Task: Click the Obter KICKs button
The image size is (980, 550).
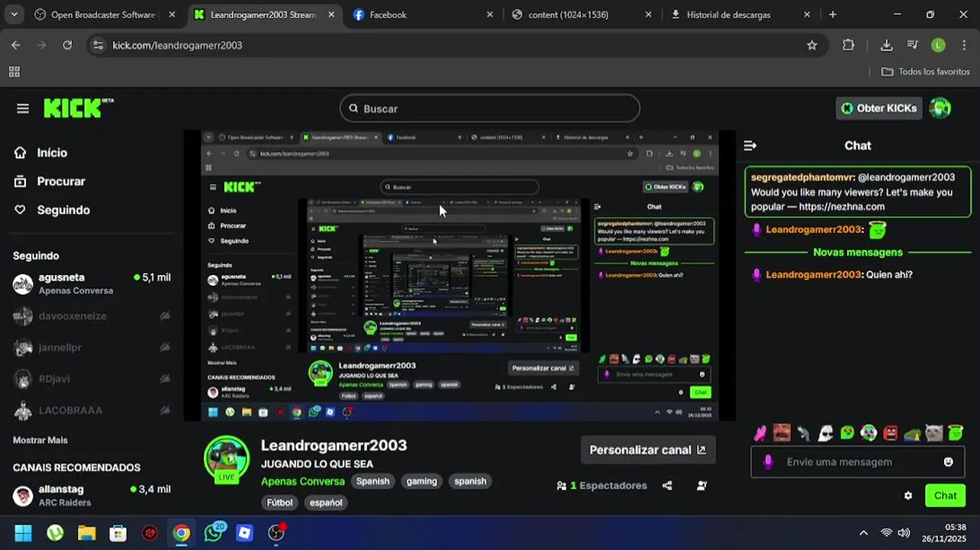Action: 879,108
